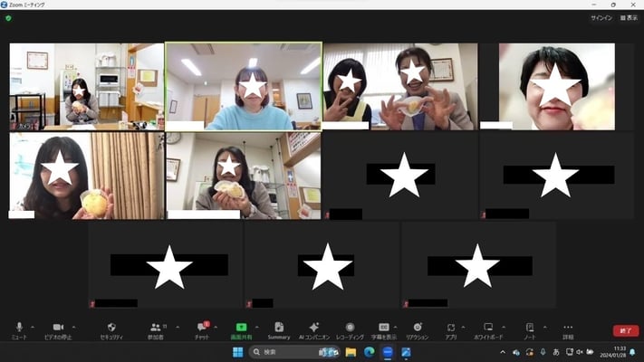The image size is (644, 362).
Task: Open the Participants panel
Action: (157, 328)
